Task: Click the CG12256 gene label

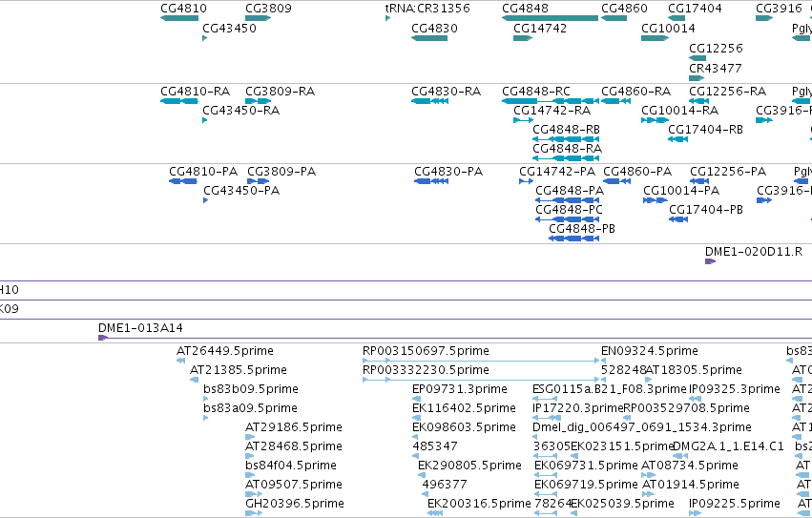Action: tap(716, 48)
